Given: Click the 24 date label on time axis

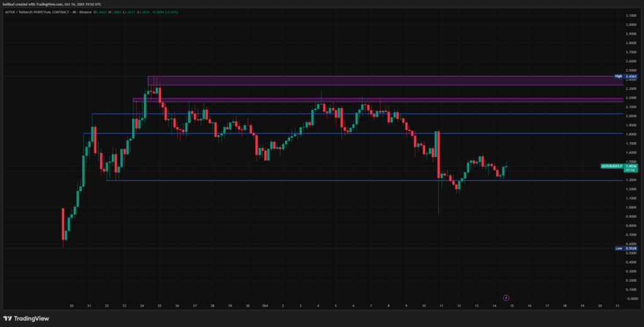Looking at the screenshot, I should 142,306.
